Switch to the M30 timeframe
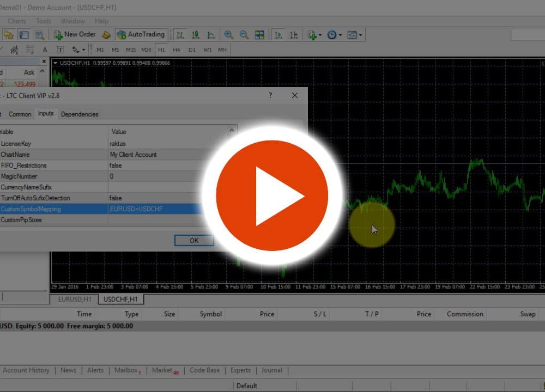 tap(146, 50)
